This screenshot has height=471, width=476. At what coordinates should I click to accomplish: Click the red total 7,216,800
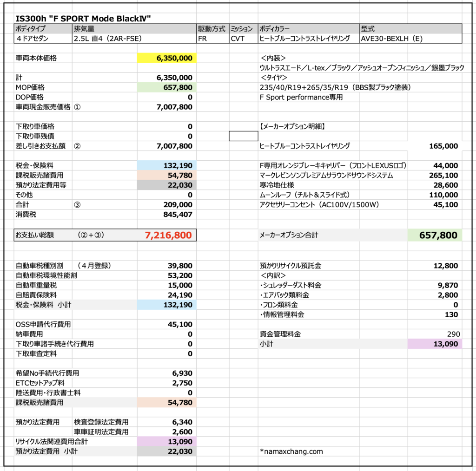tap(168, 235)
